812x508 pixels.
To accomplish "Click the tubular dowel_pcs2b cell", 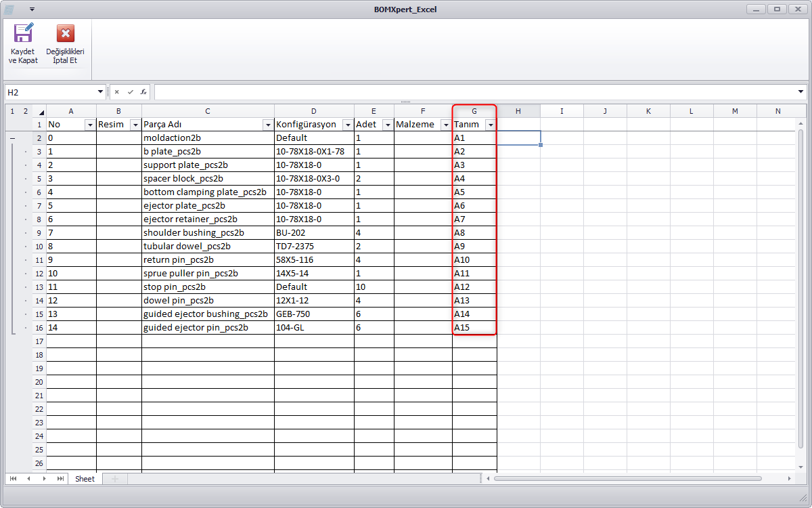I will click(x=208, y=247).
